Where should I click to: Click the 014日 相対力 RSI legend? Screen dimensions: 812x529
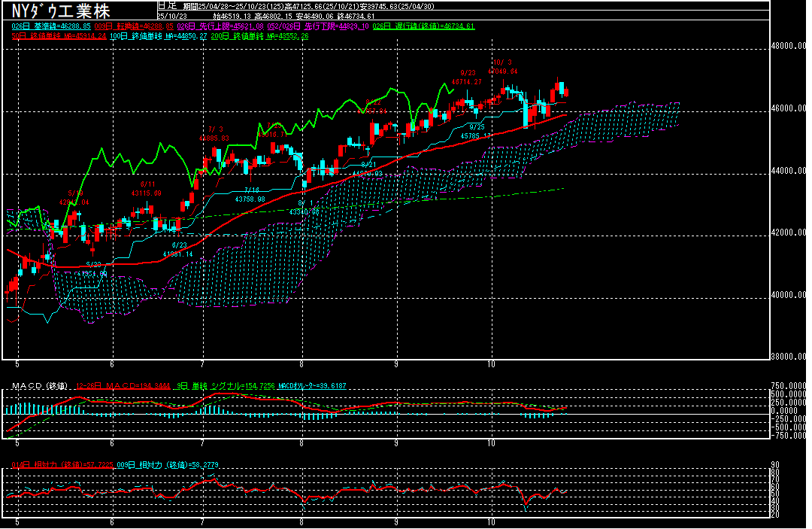pyautogui.click(x=62, y=465)
